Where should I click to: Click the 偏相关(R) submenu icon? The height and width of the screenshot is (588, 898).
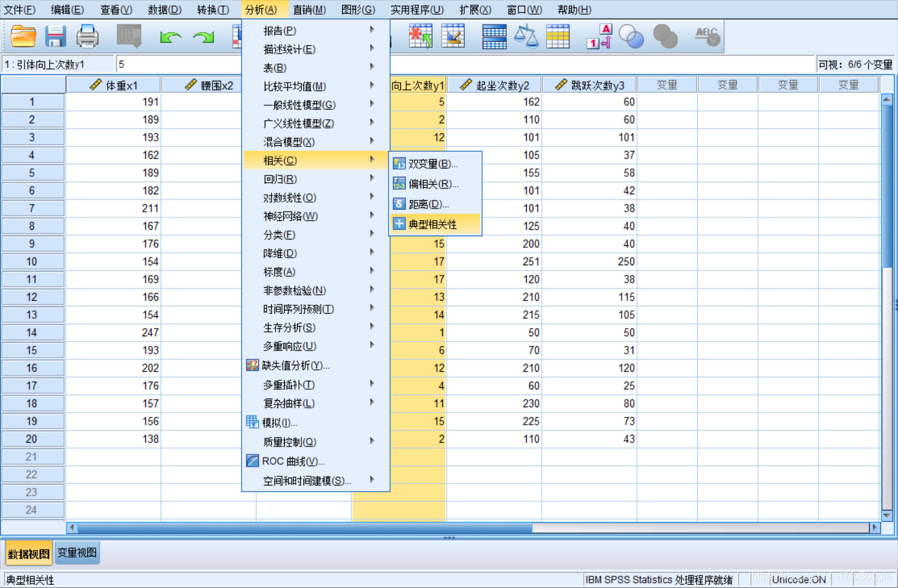click(400, 184)
